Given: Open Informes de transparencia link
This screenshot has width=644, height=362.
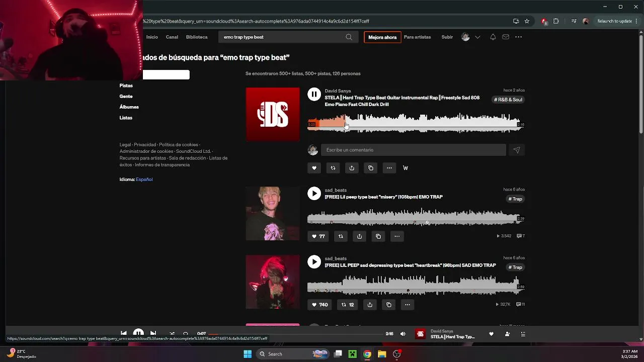Looking at the screenshot, I should [162, 165].
